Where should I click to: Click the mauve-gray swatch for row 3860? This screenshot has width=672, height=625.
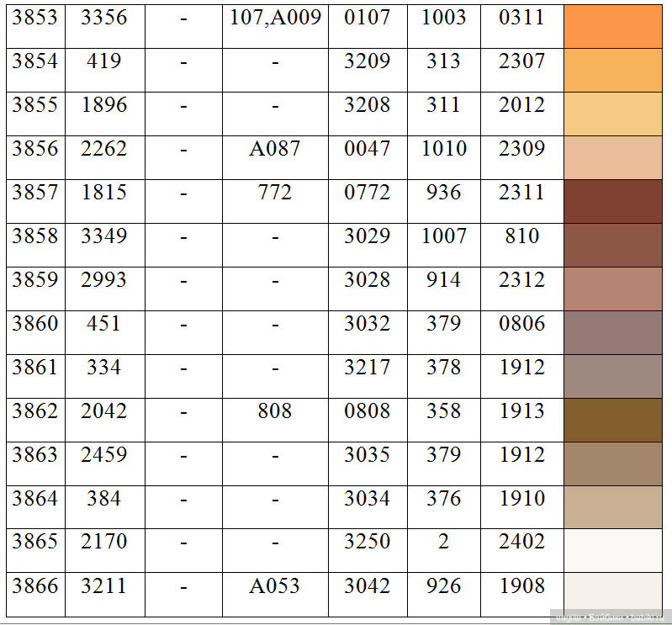click(613, 332)
